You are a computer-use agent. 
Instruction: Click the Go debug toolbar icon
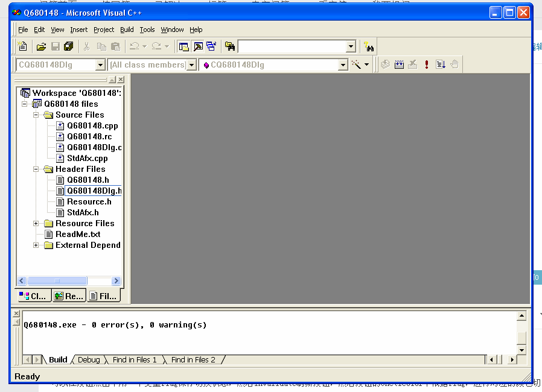441,65
